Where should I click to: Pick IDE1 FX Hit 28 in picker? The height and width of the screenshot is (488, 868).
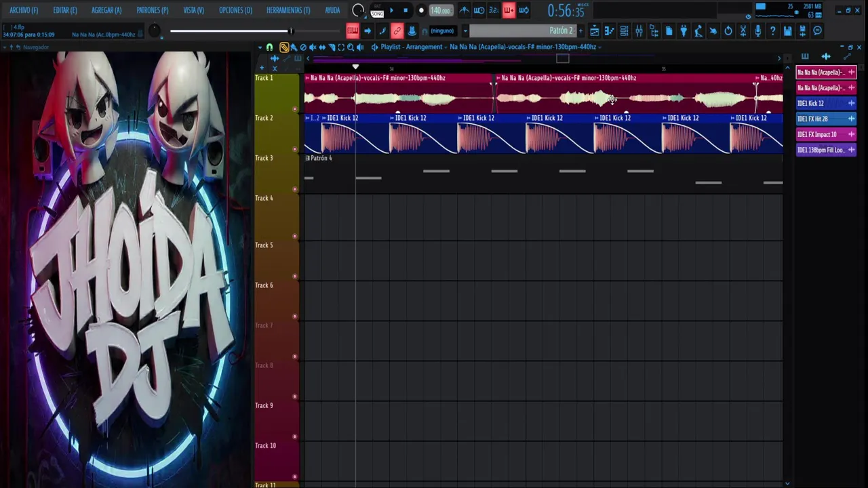pyautogui.click(x=826, y=119)
